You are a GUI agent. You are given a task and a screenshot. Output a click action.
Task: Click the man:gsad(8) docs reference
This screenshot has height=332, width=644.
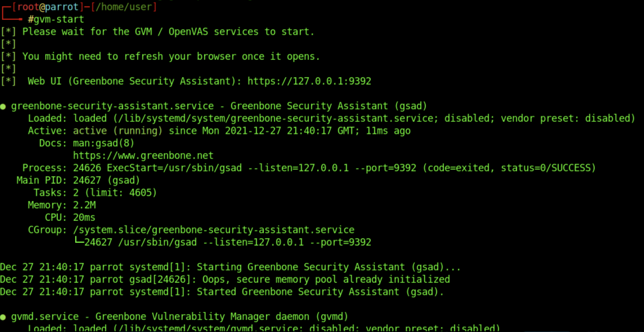click(x=104, y=143)
